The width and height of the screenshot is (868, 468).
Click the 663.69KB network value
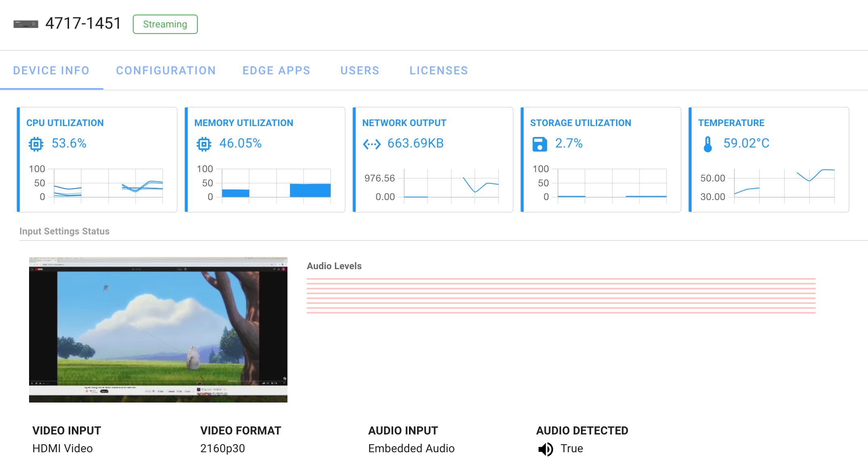(x=415, y=143)
